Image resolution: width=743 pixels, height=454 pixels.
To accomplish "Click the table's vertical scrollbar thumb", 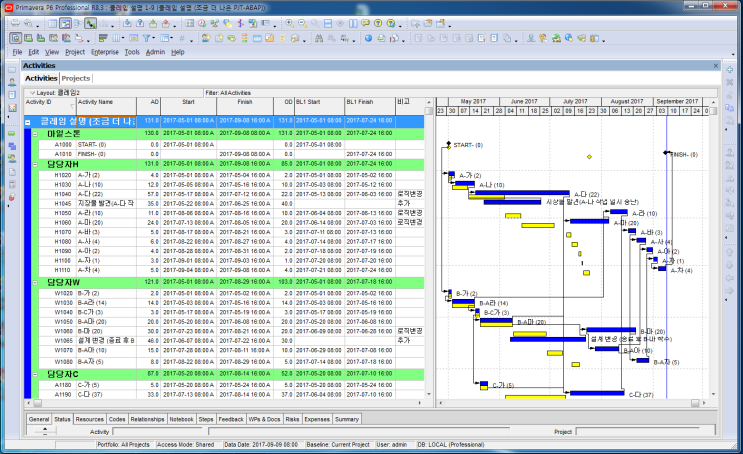I will tap(429, 111).
